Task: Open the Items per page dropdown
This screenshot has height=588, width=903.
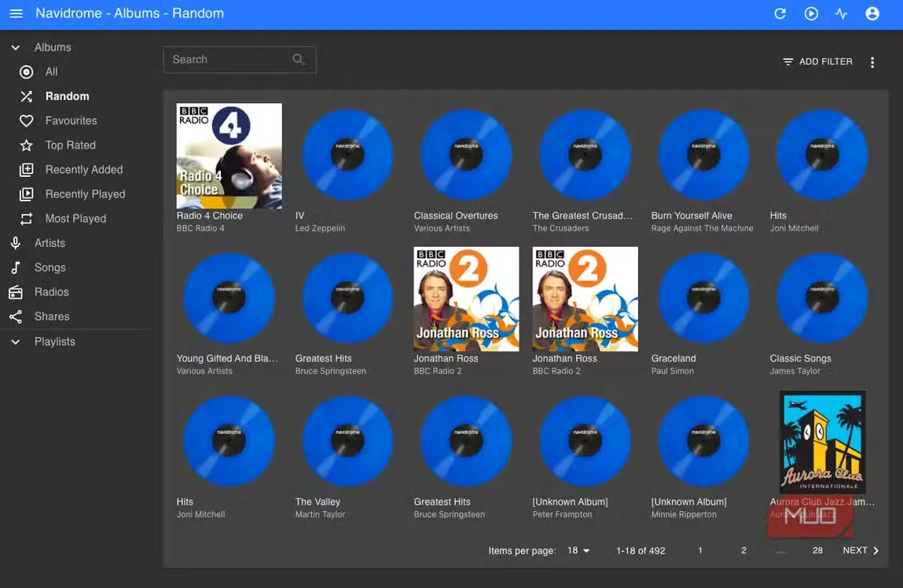Action: point(578,550)
